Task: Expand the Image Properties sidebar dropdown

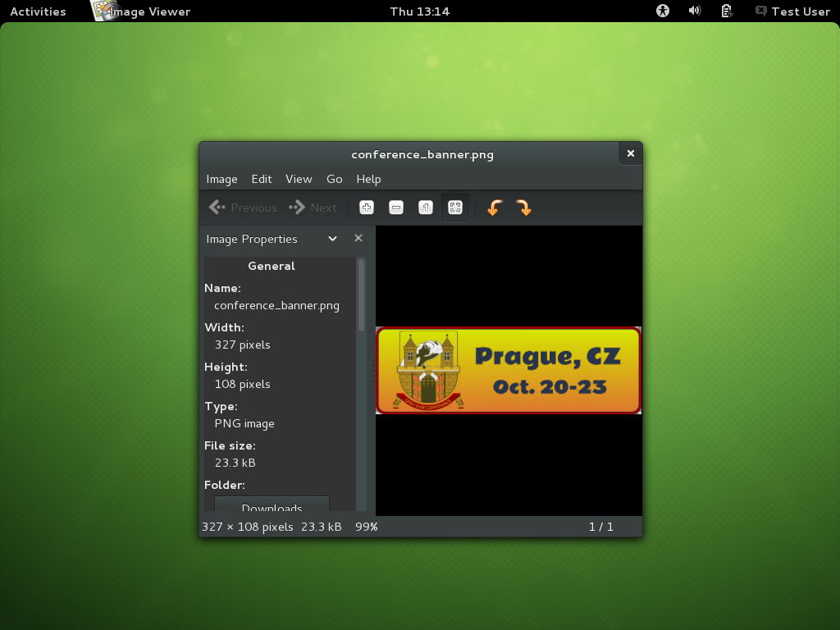Action: click(x=332, y=239)
